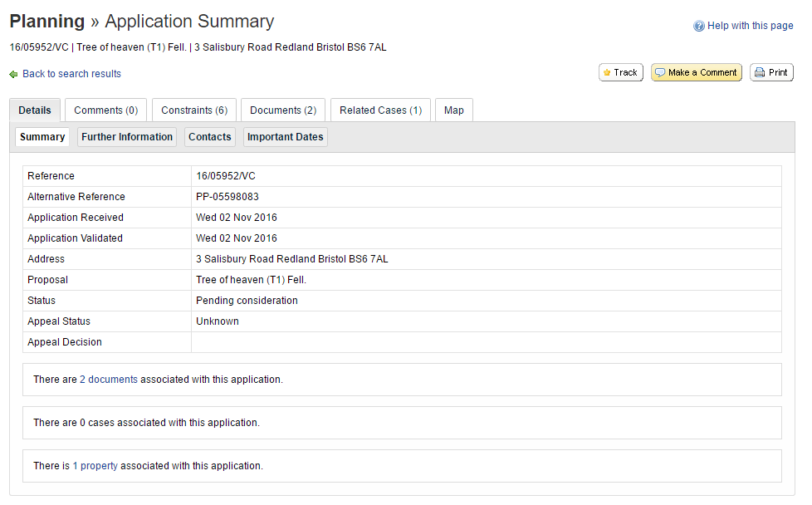Open the Important Dates sub-tab

(x=285, y=137)
